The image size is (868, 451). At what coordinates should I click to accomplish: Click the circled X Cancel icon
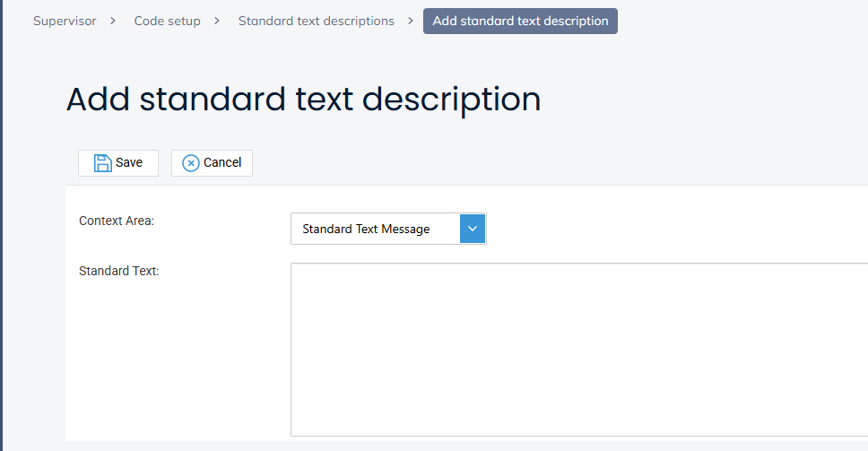190,162
